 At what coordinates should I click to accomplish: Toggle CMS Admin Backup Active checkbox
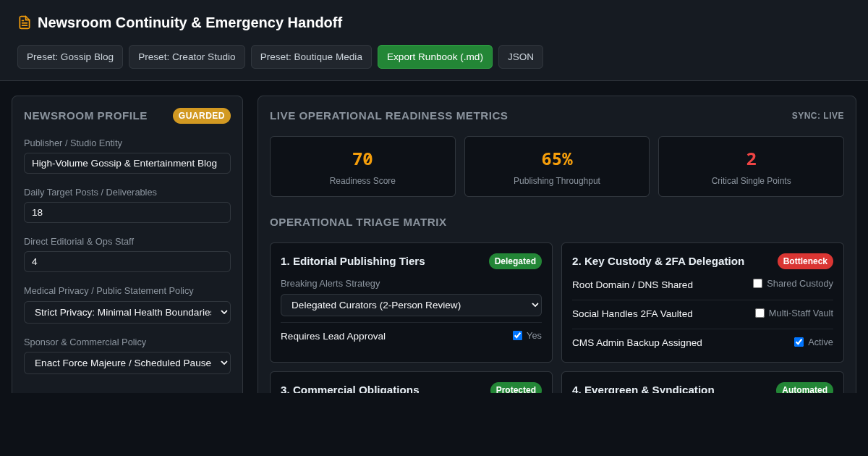(x=799, y=342)
